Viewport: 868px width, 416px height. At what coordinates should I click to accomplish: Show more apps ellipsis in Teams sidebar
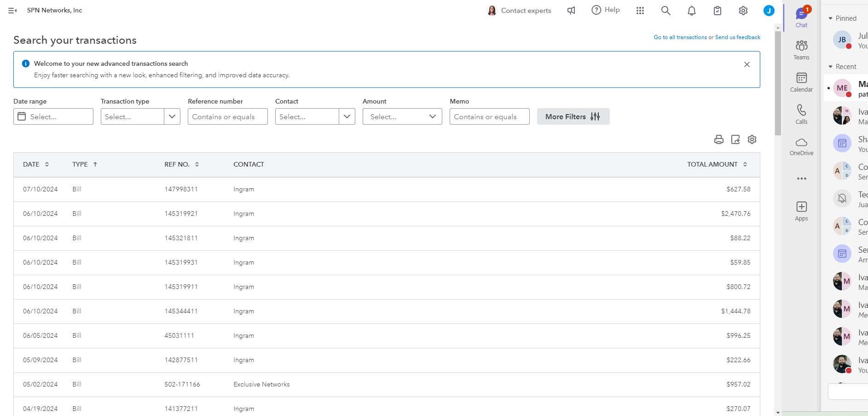pyautogui.click(x=802, y=179)
